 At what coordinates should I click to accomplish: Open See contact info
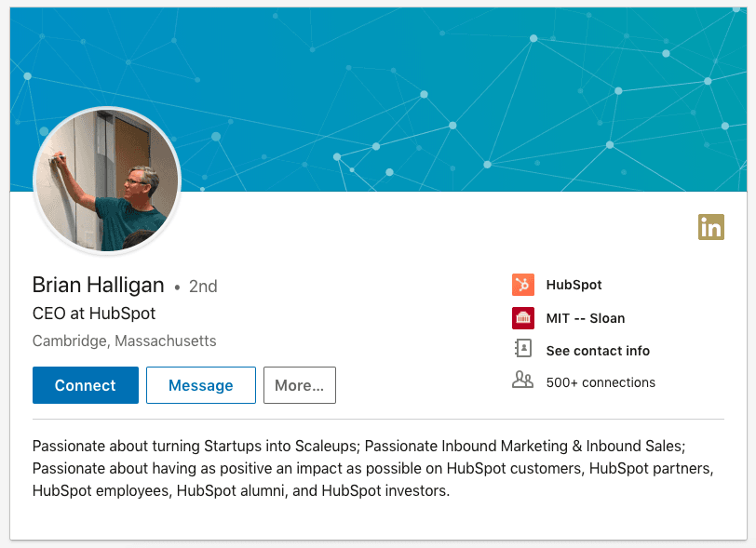597,350
